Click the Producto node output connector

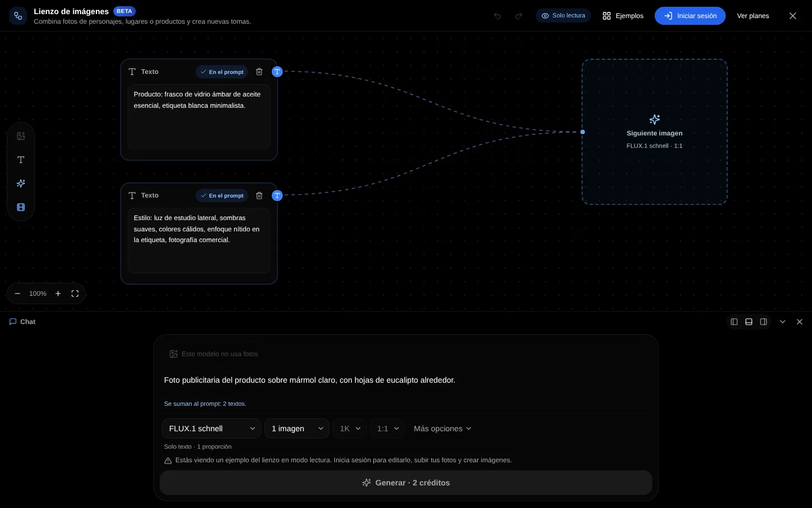coord(277,72)
